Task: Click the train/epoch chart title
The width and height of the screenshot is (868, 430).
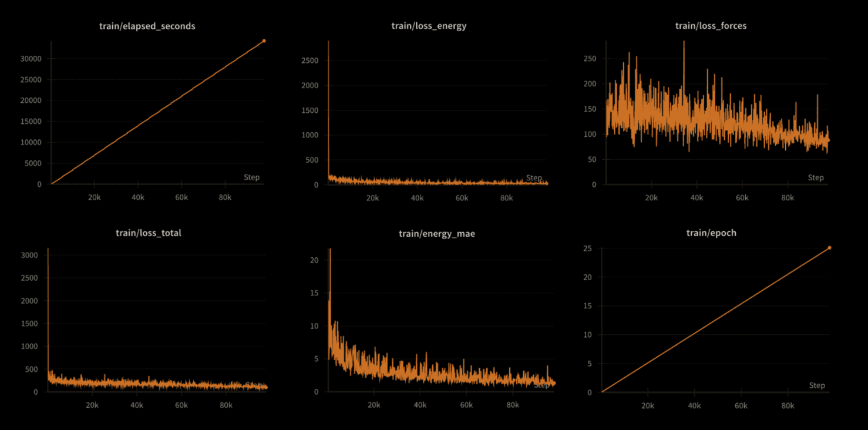Action: pyautogui.click(x=711, y=233)
